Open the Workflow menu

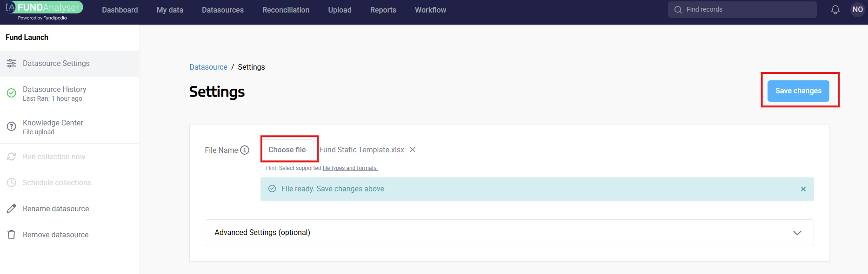click(x=430, y=10)
